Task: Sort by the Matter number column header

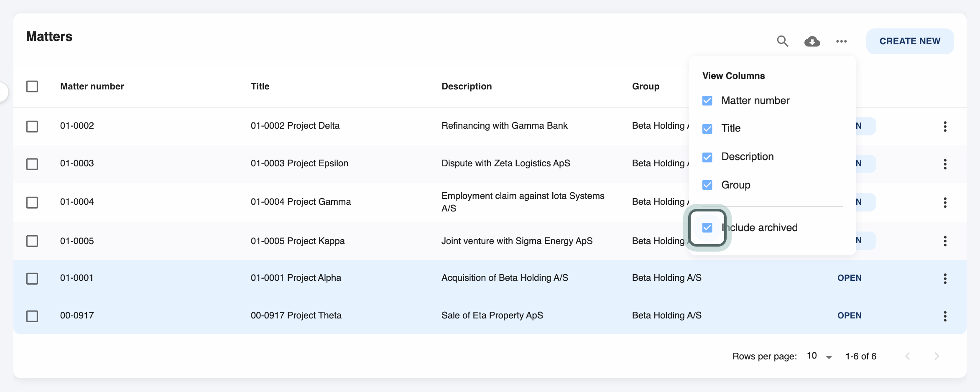Action: (92, 87)
